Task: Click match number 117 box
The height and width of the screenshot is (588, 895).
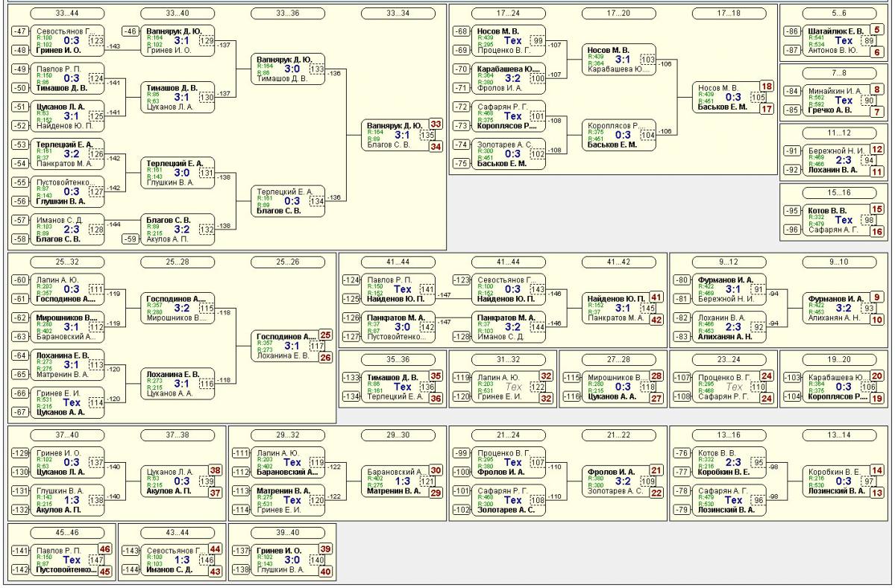Action: coord(317,346)
